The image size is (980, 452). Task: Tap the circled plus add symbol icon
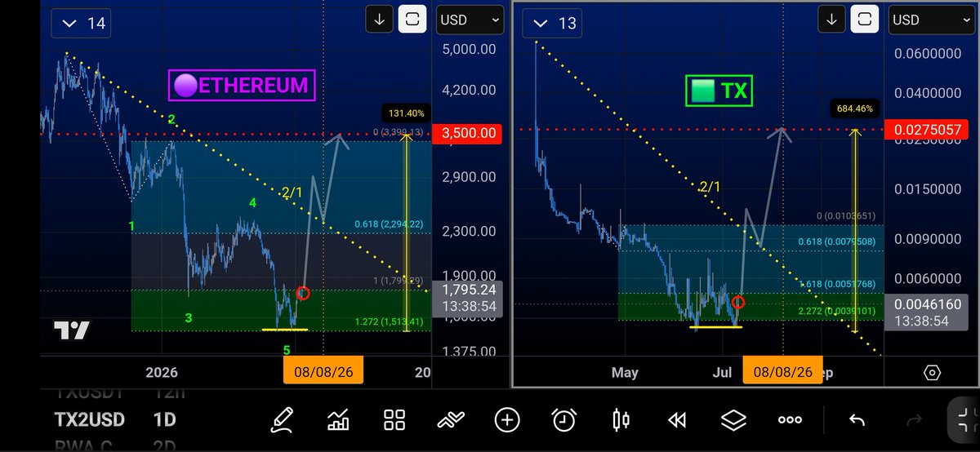(x=506, y=420)
